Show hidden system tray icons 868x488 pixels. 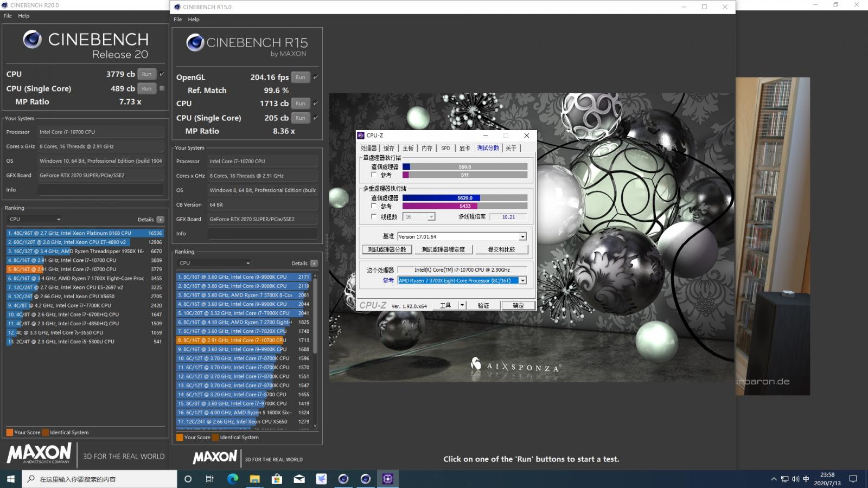click(774, 479)
